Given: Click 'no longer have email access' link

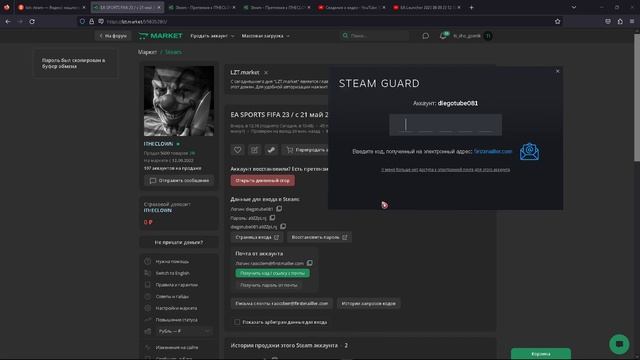Looking at the screenshot, I should (x=445, y=169).
